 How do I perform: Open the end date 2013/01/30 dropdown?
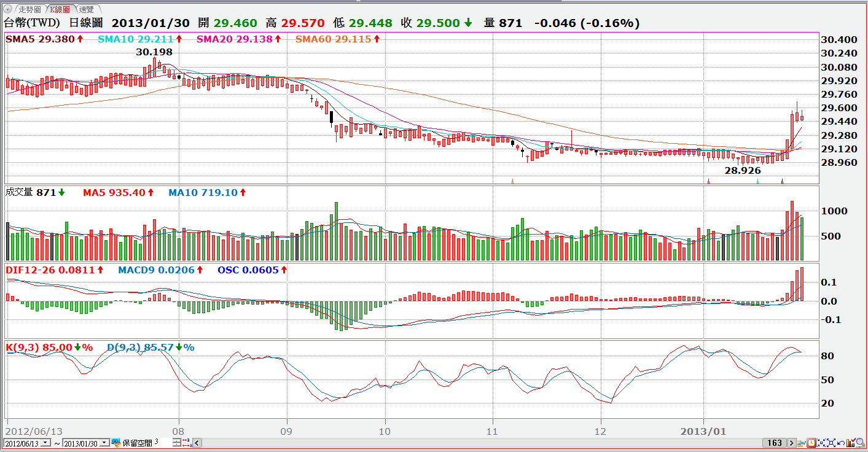[x=104, y=443]
